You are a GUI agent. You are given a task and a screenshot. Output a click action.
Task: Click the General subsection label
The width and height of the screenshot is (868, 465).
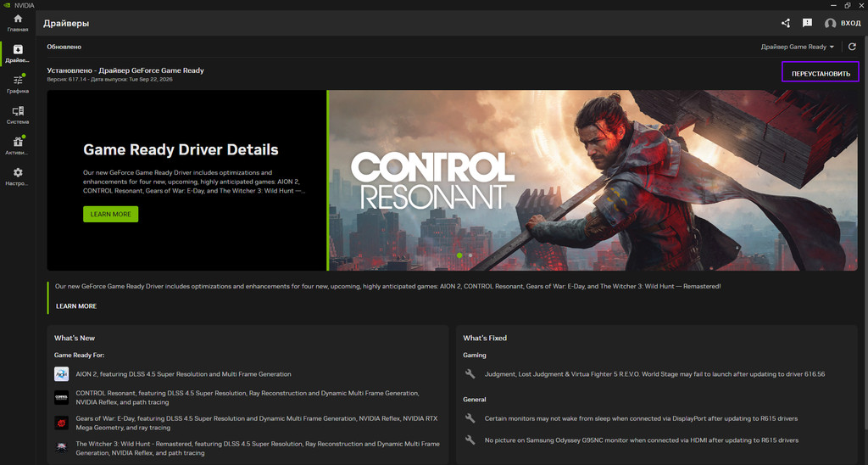coord(475,400)
